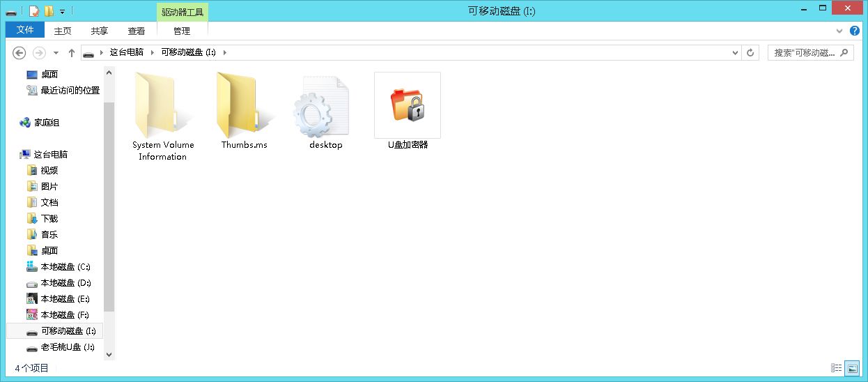
Task: Click the 'Thumbs.ms' file name label
Action: [245, 145]
